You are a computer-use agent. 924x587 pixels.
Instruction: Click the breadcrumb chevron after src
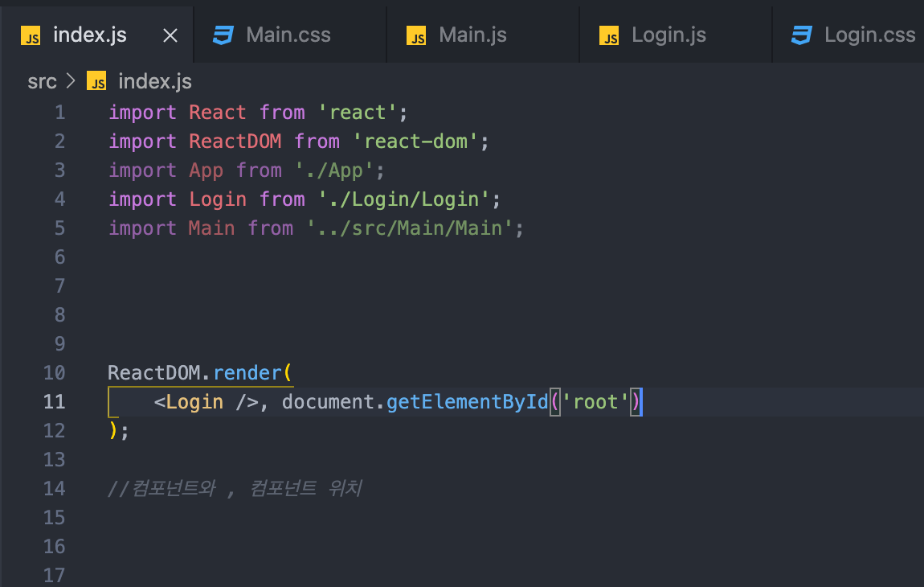[71, 81]
